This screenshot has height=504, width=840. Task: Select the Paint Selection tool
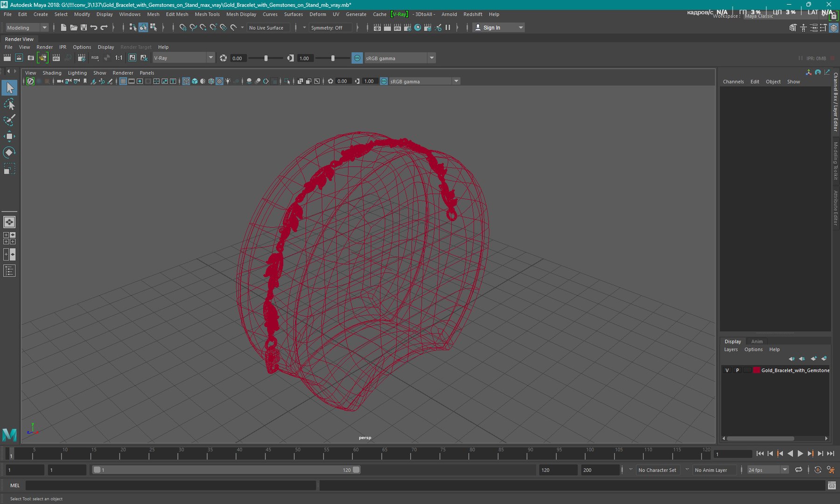9,120
